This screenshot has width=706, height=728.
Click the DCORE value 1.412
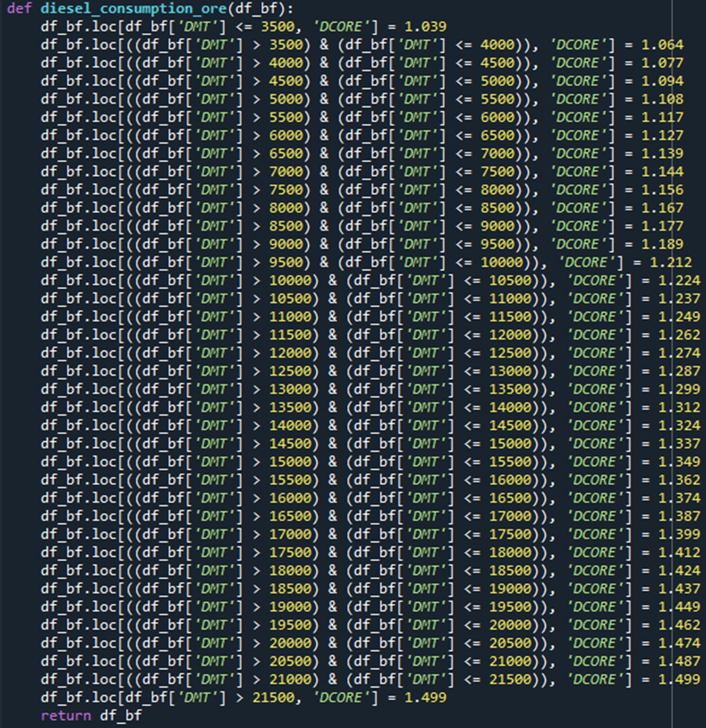679,552
